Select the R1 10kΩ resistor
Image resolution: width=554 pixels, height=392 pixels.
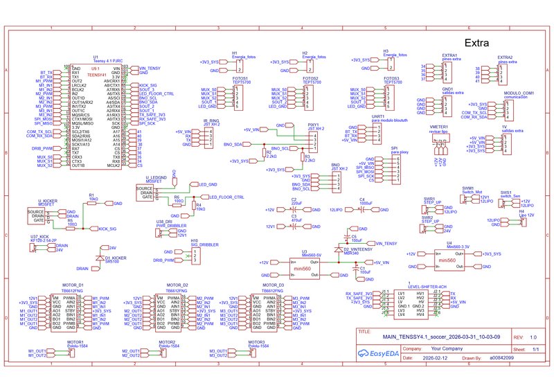(91, 203)
